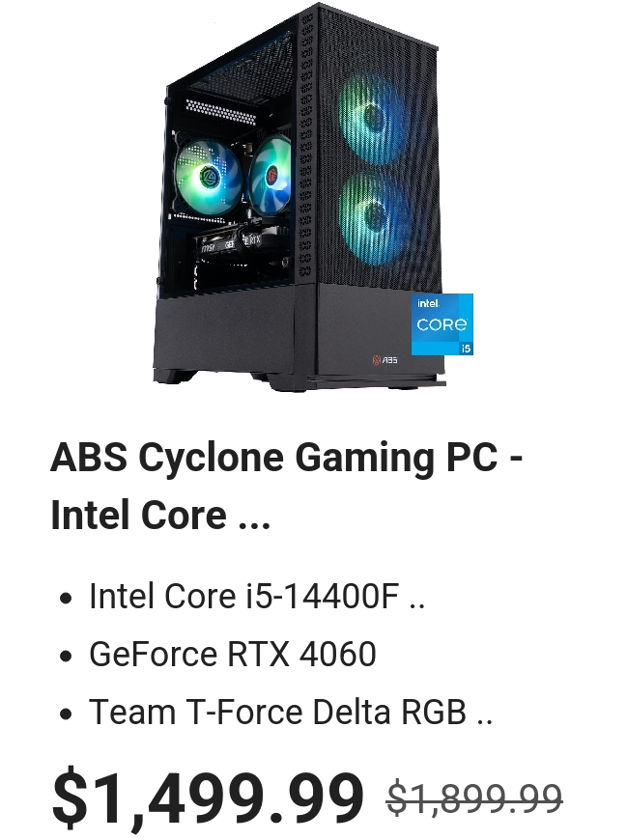Open the gaming PC product image
Viewport: 627px width, 840px height.
coord(313,197)
